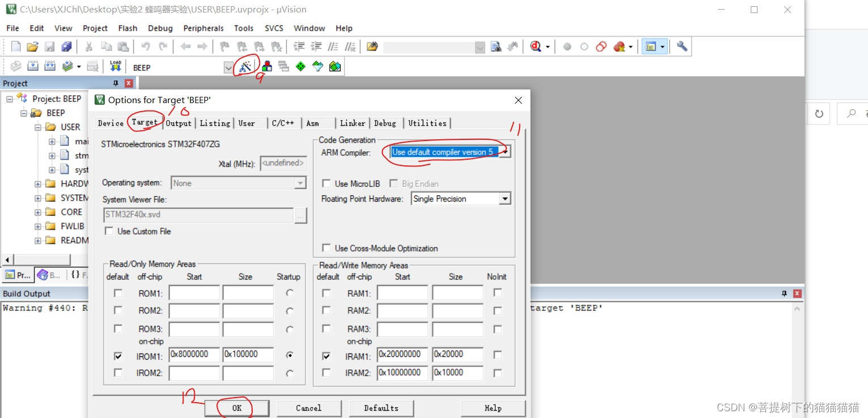Uncheck the IROM1 default checkbox
This screenshot has height=418, width=868.
118,356
